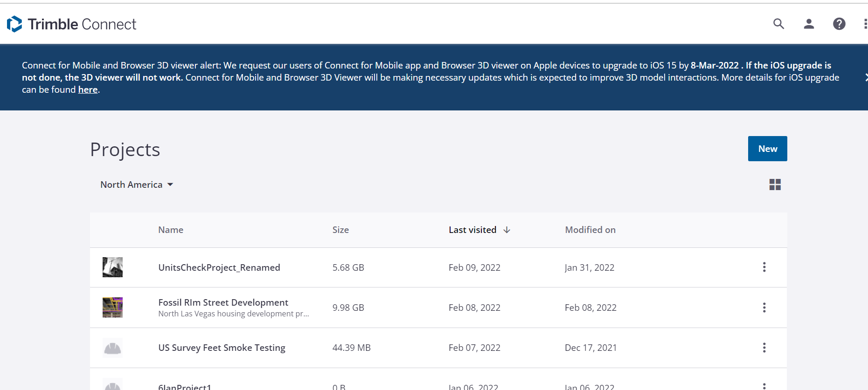Open more options for Fossil Rlm Street Development
Screen dimensions: 868x390
click(x=764, y=308)
